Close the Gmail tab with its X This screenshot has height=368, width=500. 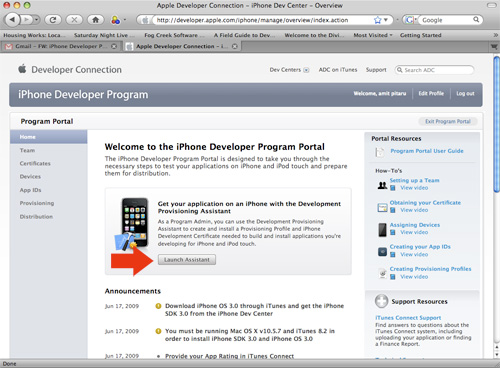pyautogui.click(x=114, y=46)
